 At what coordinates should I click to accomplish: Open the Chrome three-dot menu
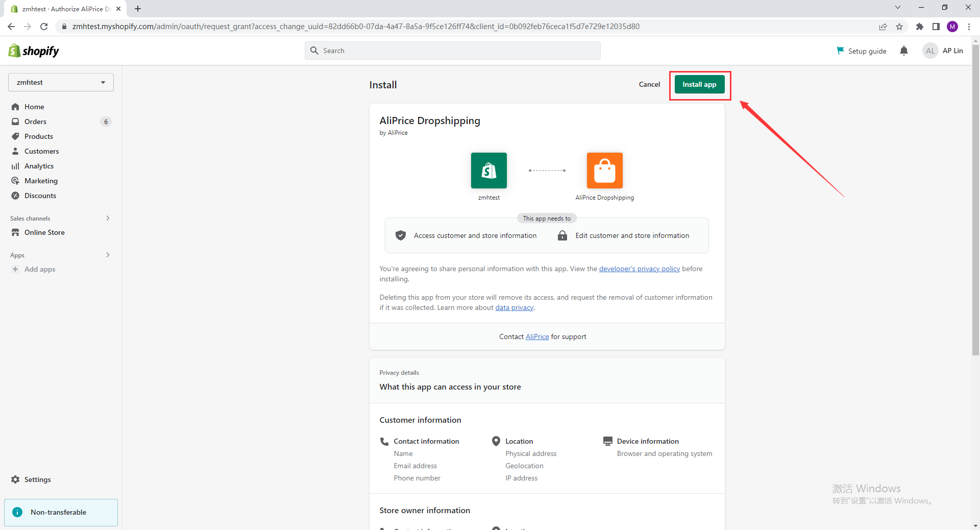(x=969, y=27)
